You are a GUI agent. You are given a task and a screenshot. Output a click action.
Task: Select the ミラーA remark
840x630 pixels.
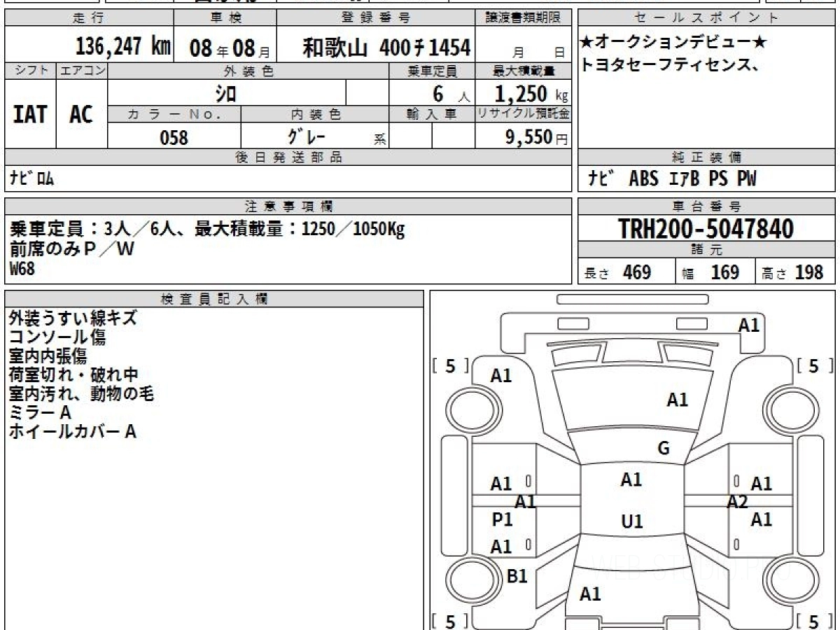[41, 413]
